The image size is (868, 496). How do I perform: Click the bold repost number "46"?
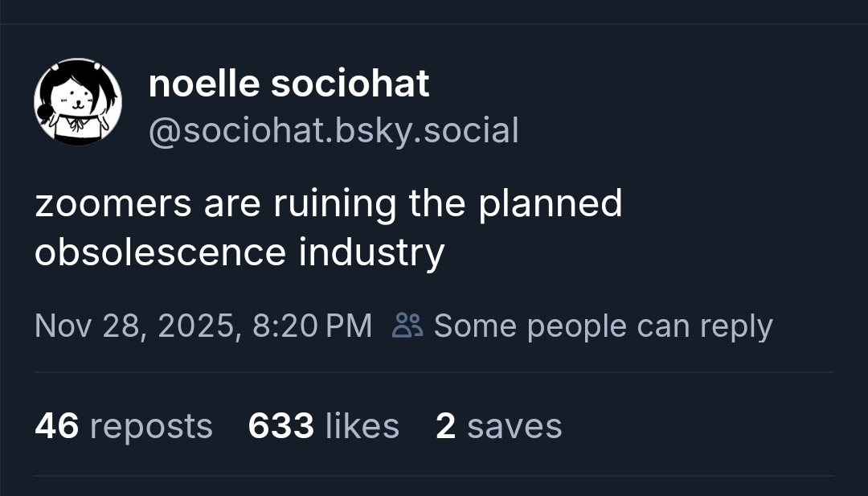[x=56, y=426]
